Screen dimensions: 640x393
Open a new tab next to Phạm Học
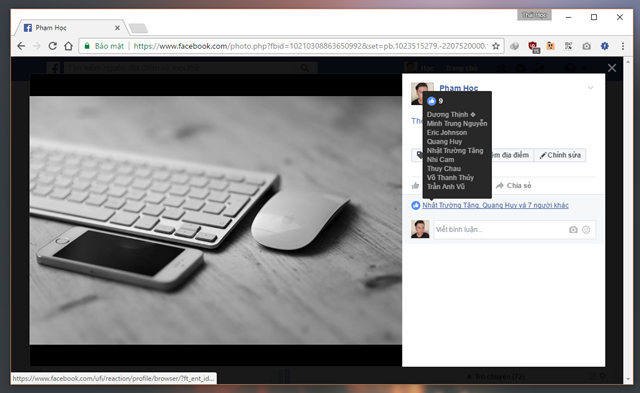coord(138,28)
